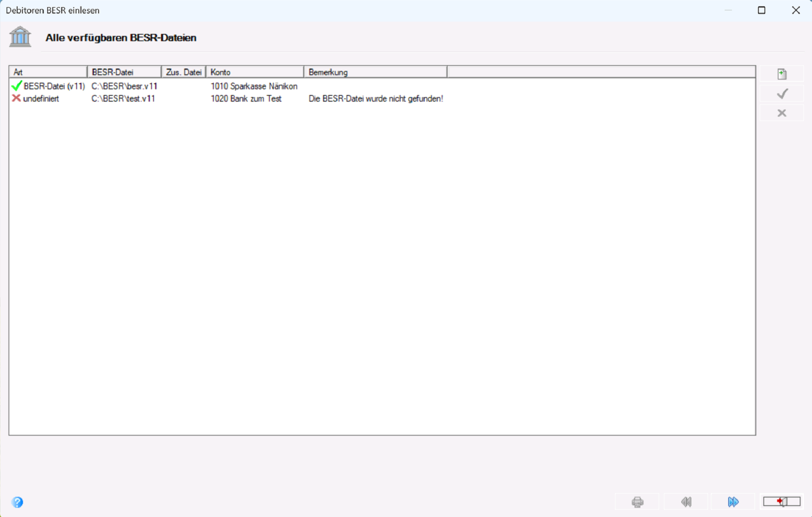Sort by the BESR-Datei column header
The width and height of the screenshot is (812, 517).
pyautogui.click(x=124, y=72)
